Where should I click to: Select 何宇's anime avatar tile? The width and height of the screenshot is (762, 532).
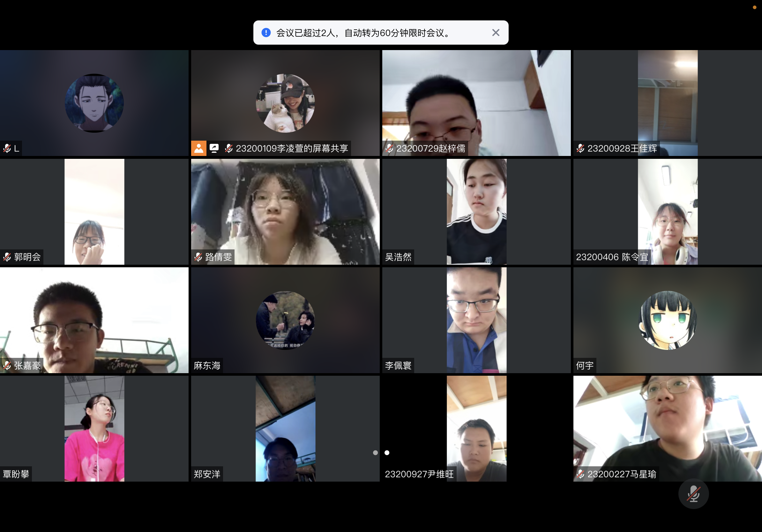coord(668,320)
